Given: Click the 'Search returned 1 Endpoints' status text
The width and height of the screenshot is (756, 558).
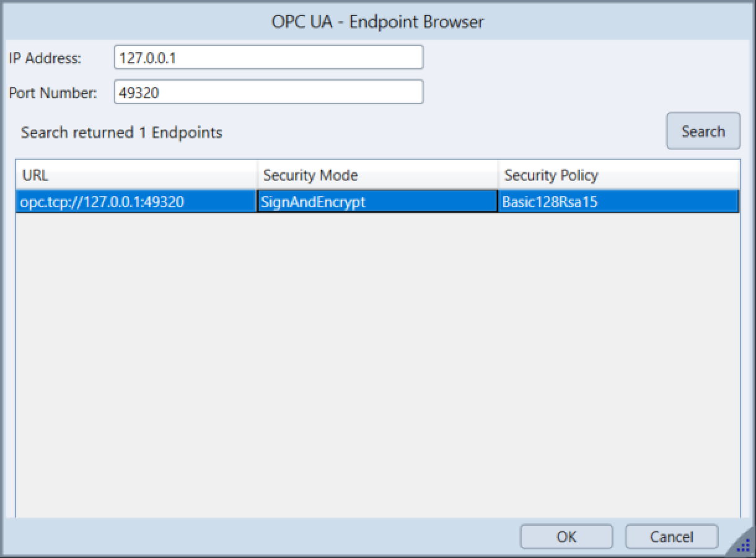Looking at the screenshot, I should pyautogui.click(x=121, y=132).
